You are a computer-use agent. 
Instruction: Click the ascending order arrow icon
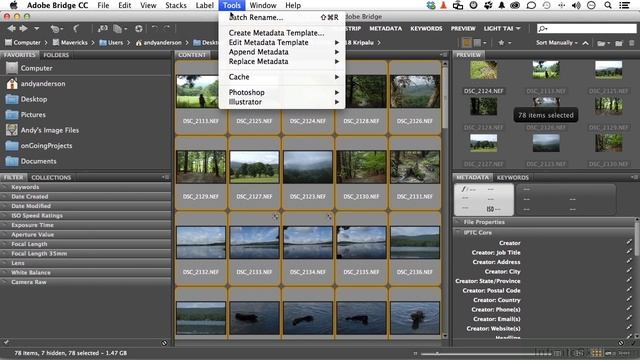585,43
